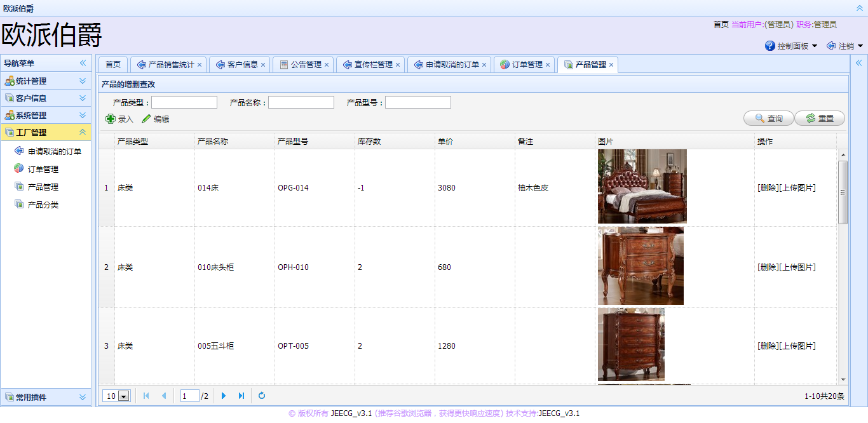Switch to the 公告管理 tab

tap(306, 65)
